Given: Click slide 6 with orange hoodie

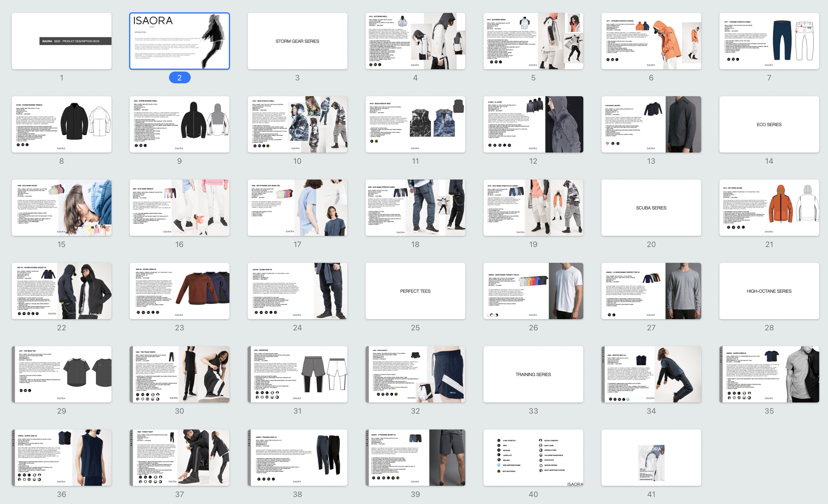Looking at the screenshot, I should pos(651,41).
